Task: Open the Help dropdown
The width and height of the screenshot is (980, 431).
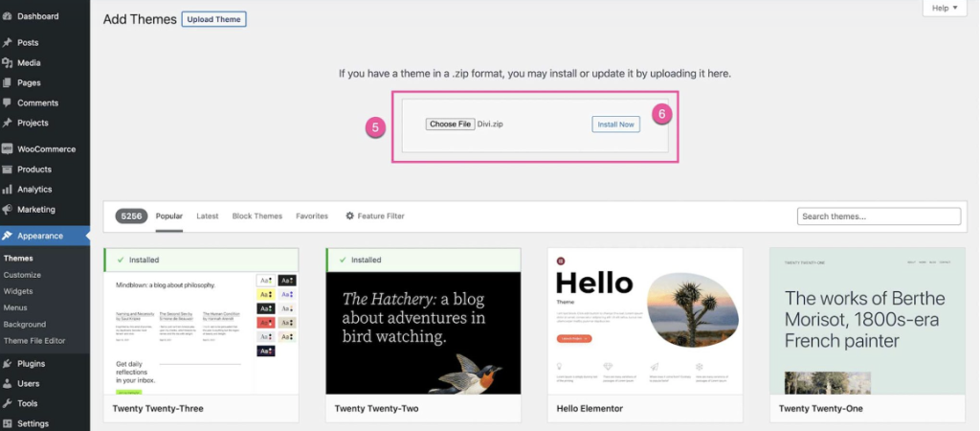Action: (945, 8)
